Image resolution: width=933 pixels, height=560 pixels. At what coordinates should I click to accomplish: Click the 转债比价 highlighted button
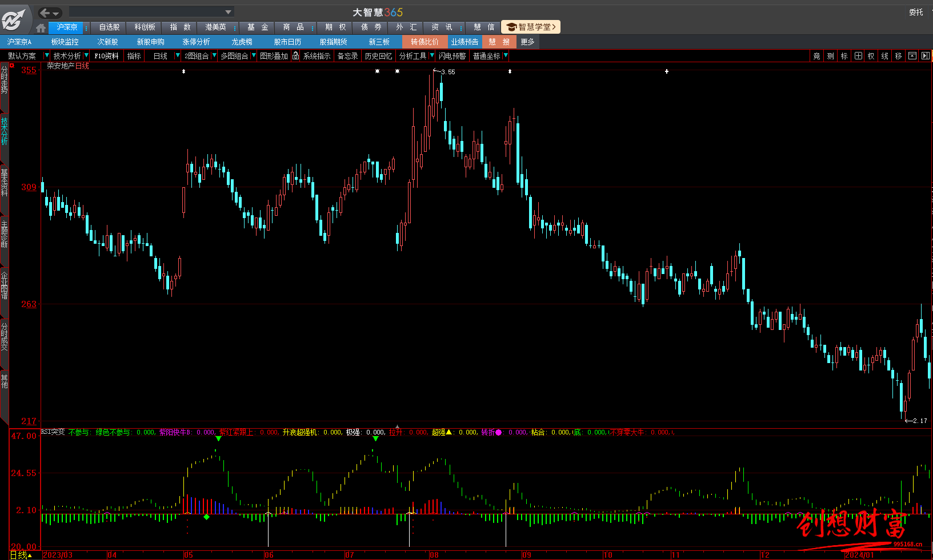coord(425,42)
